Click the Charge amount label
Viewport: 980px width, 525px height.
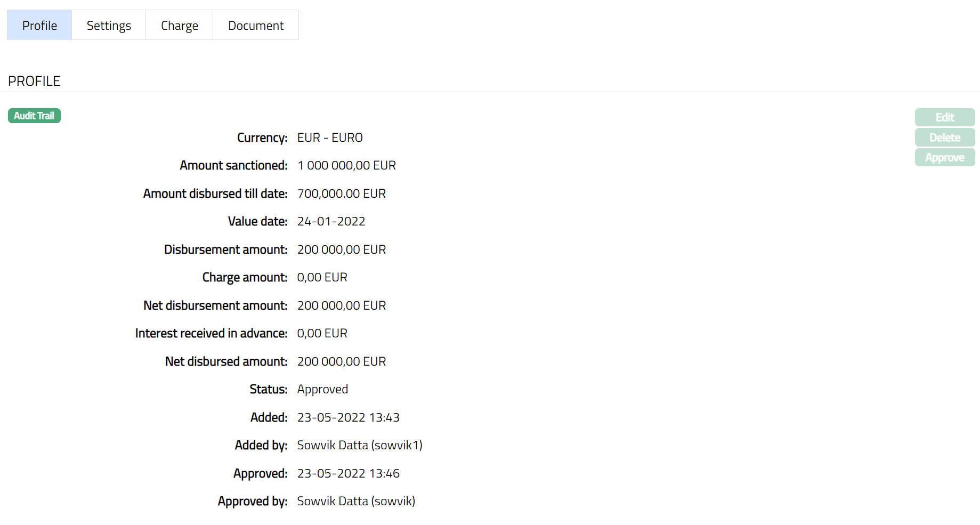tap(245, 278)
